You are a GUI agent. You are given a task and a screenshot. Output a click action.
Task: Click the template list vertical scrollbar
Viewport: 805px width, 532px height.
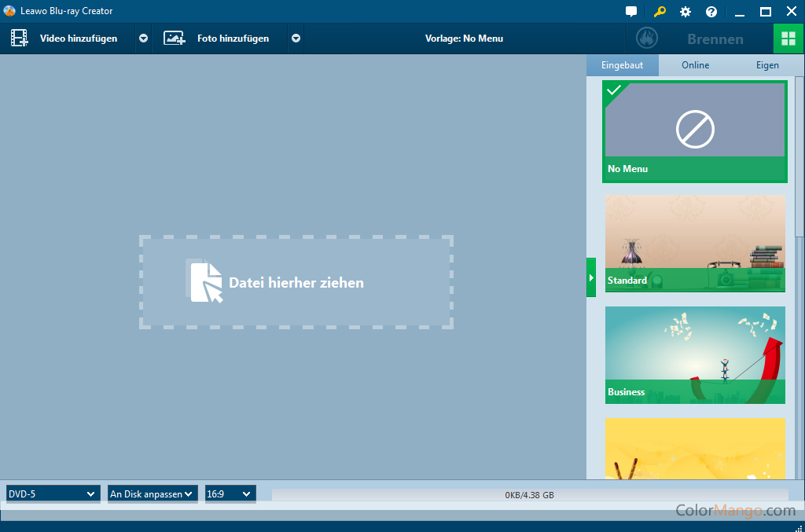coord(799,156)
